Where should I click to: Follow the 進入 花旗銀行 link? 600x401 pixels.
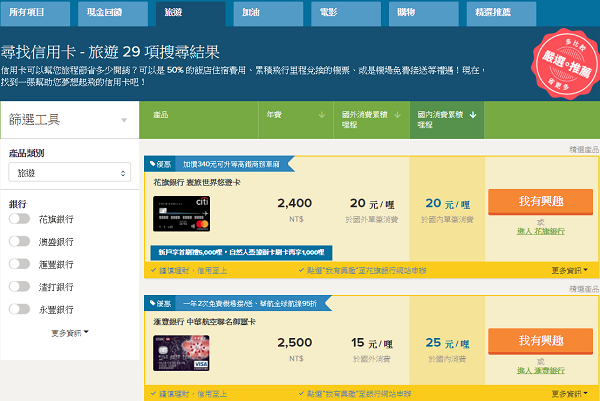pos(541,231)
